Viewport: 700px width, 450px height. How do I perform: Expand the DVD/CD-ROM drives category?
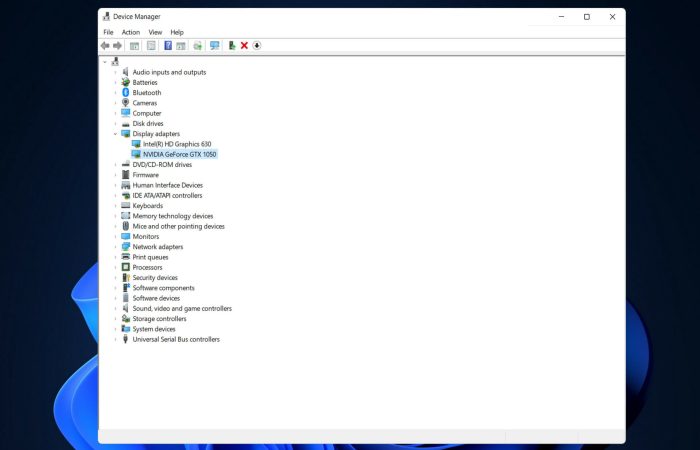pos(115,164)
